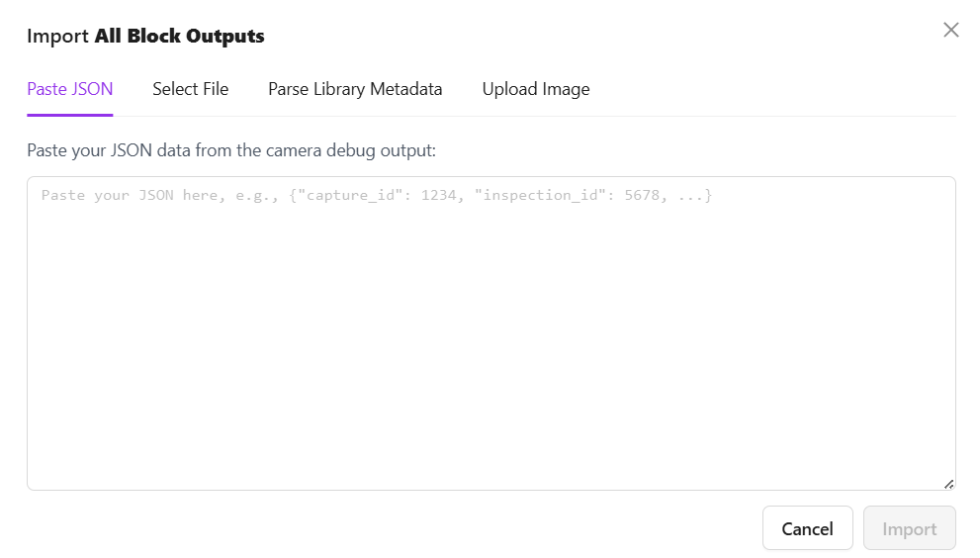Click the greyed-out Import button
The height and width of the screenshot is (558, 980).
tap(909, 528)
